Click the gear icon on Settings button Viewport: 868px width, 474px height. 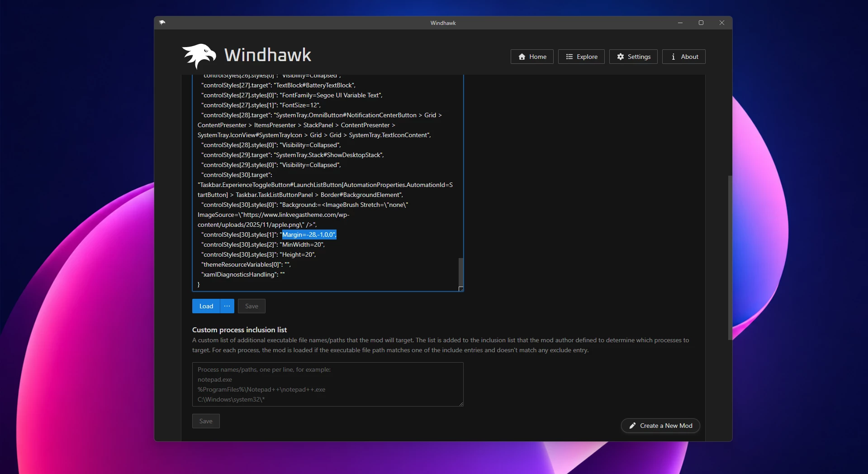tap(621, 57)
